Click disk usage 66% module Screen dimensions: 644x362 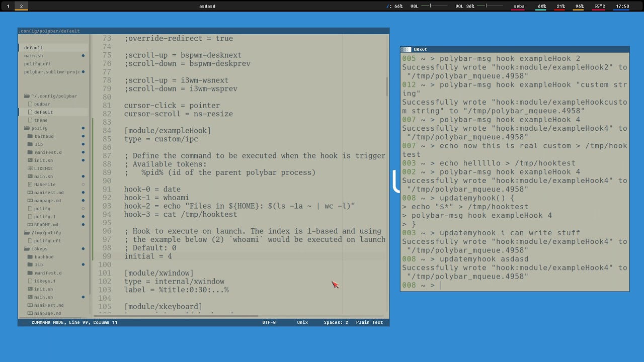coord(394,6)
